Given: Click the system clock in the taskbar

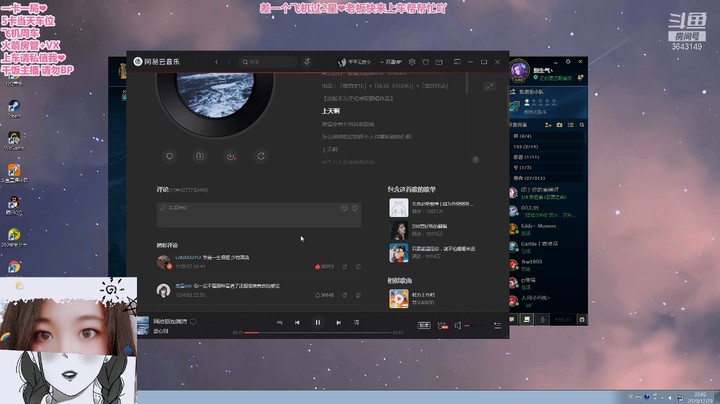Looking at the screenshot, I should 701,397.
